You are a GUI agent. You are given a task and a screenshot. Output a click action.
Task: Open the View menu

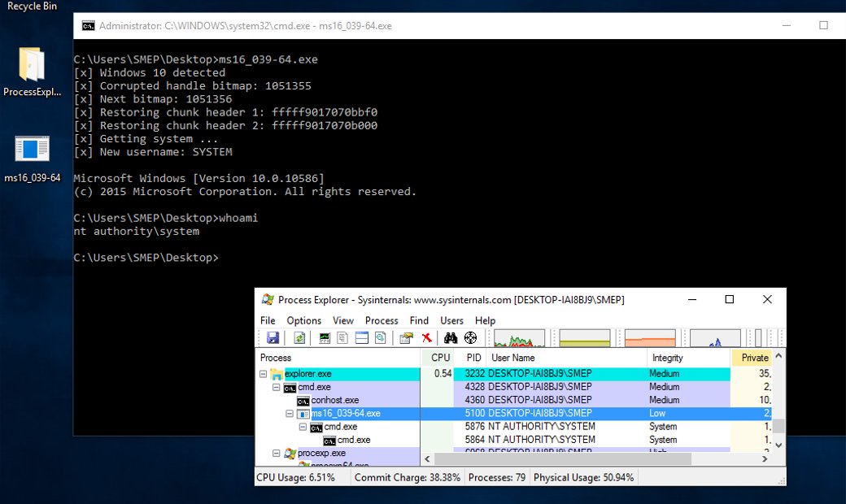click(343, 320)
